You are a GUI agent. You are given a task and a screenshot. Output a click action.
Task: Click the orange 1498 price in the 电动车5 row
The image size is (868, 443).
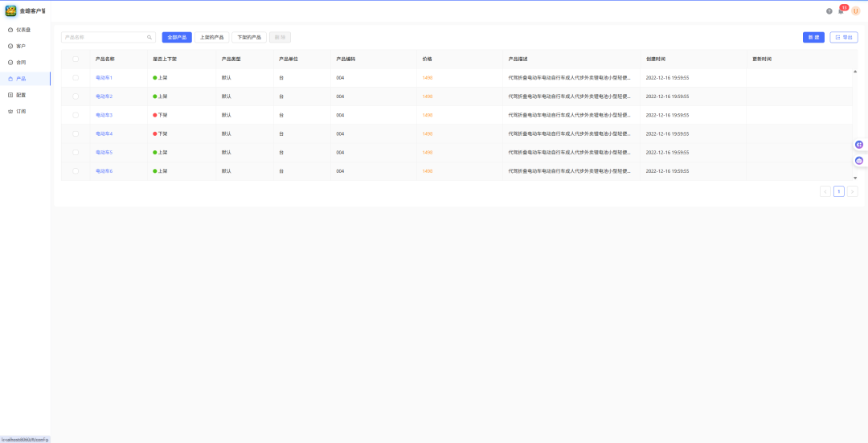click(428, 152)
